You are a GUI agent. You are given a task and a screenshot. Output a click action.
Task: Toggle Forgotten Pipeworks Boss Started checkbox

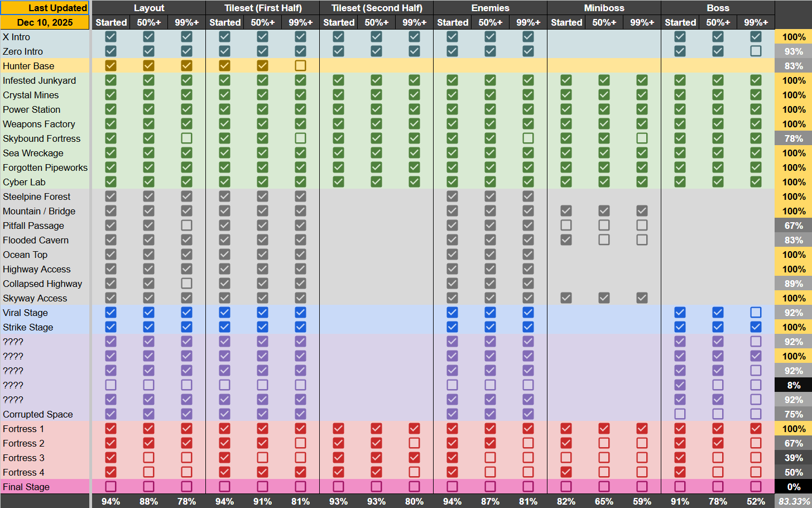[x=680, y=167]
